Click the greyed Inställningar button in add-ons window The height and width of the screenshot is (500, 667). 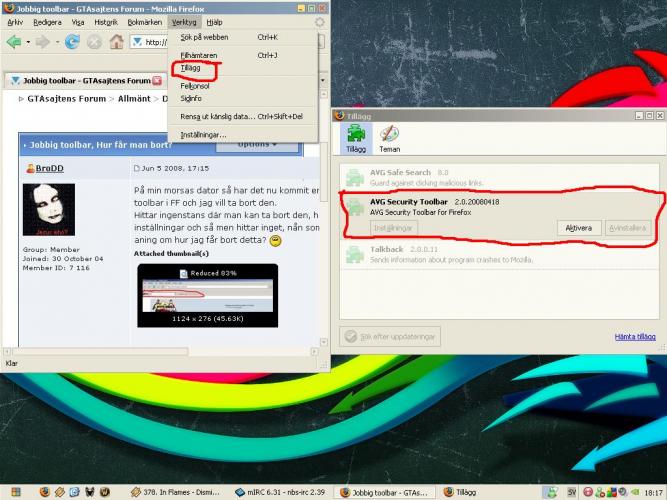393,228
